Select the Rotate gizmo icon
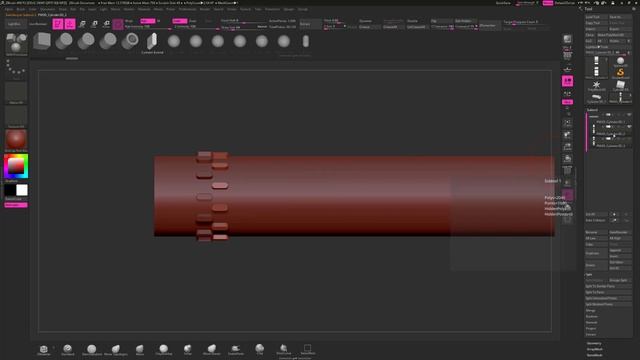The image size is (640, 360). tap(107, 24)
